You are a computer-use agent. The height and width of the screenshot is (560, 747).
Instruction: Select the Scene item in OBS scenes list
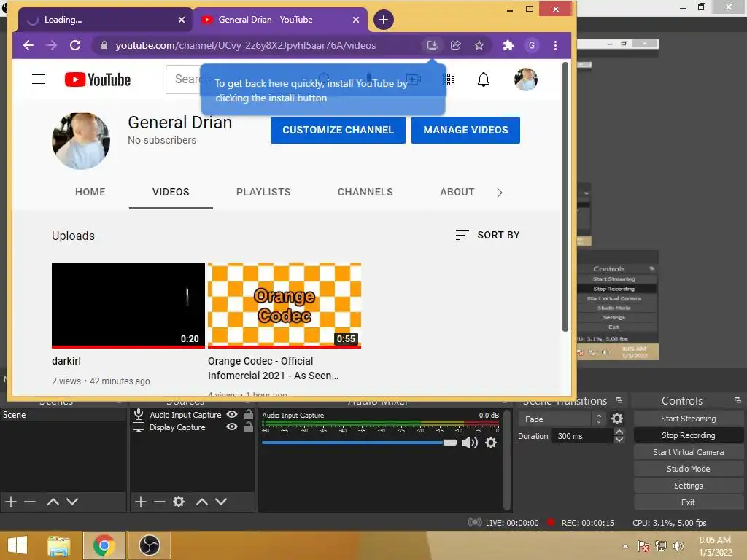(63, 415)
